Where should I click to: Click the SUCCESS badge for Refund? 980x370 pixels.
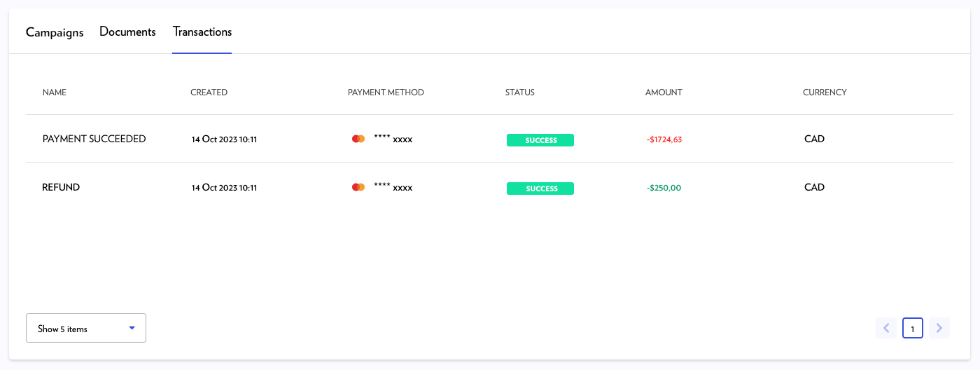pos(540,189)
